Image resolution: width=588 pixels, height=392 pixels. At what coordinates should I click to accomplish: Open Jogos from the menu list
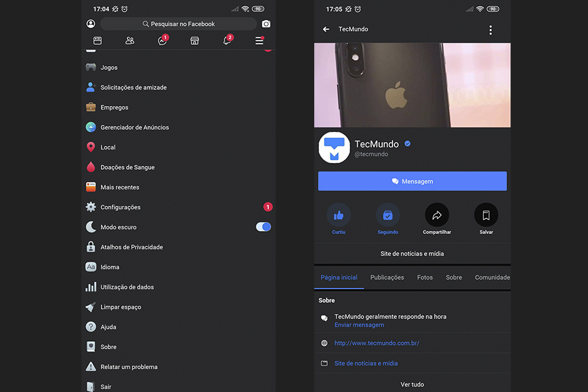pyautogui.click(x=178, y=67)
